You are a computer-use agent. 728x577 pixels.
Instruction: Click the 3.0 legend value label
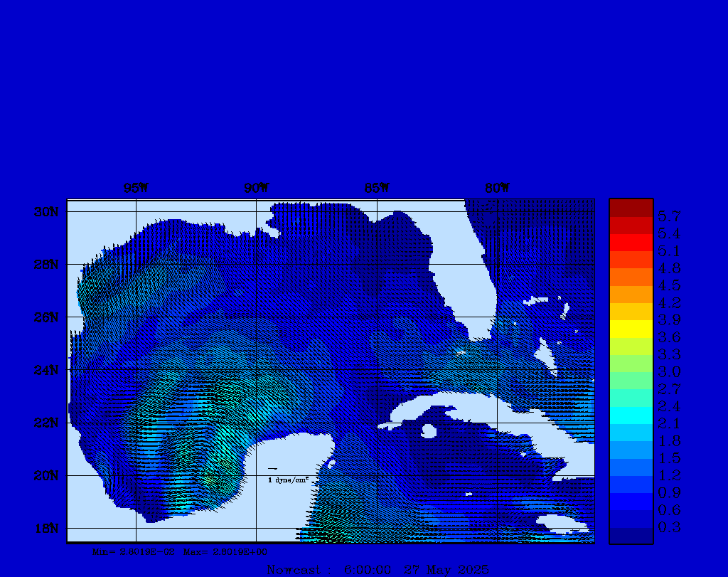pyautogui.click(x=669, y=372)
